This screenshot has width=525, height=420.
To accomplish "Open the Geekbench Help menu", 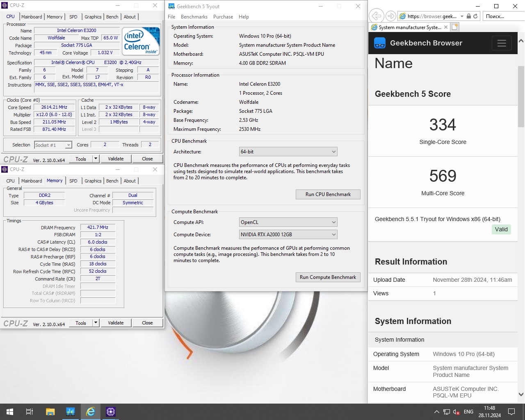I will tap(244, 17).
